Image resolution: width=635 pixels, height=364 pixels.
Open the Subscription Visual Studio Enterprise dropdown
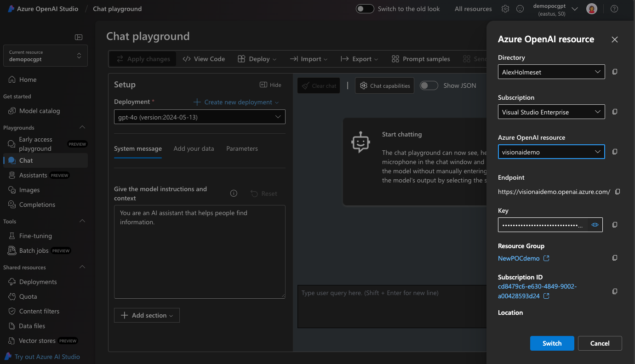pos(551,112)
